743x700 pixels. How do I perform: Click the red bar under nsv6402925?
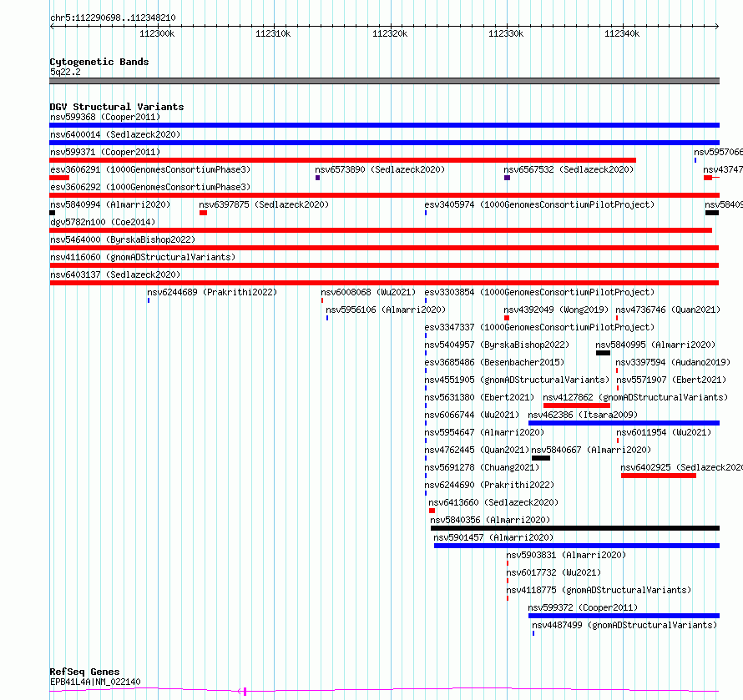pyautogui.click(x=659, y=476)
